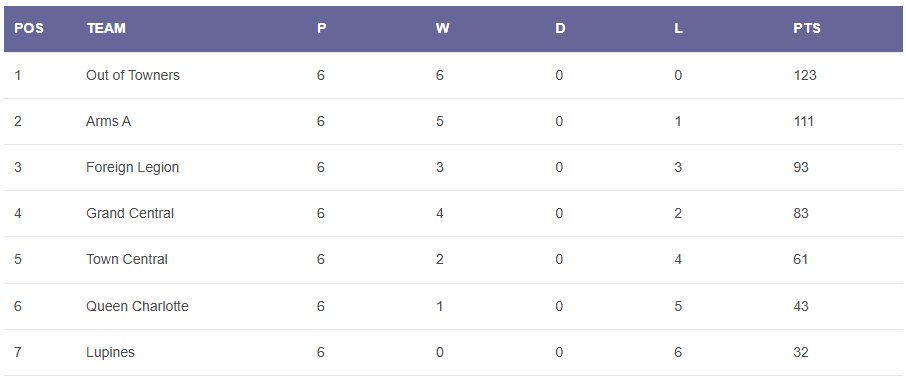Image resolution: width=906 pixels, height=381 pixels.
Task: Click the Foreign Legion team name
Action: pos(132,167)
